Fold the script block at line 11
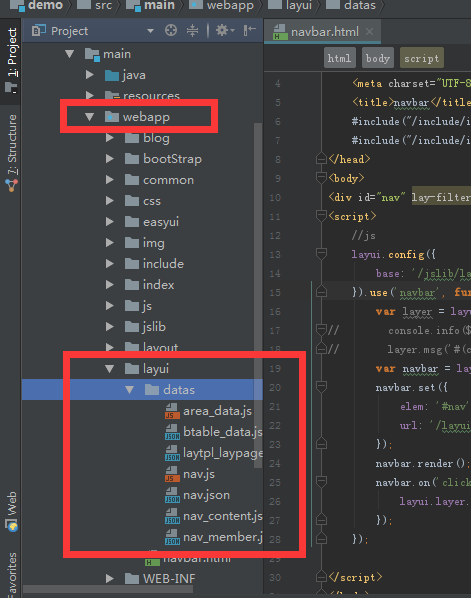471x598 pixels. pyautogui.click(x=321, y=215)
